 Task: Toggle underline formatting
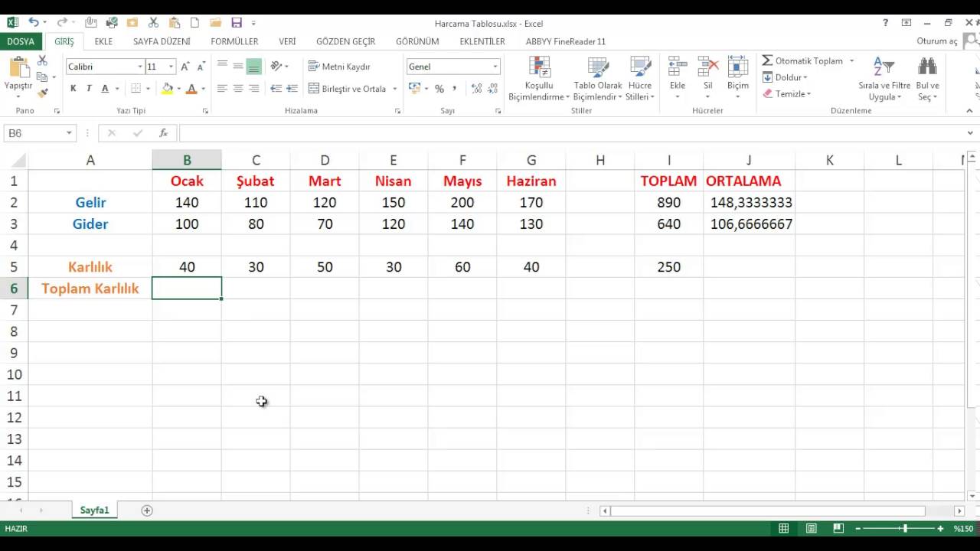(x=105, y=89)
